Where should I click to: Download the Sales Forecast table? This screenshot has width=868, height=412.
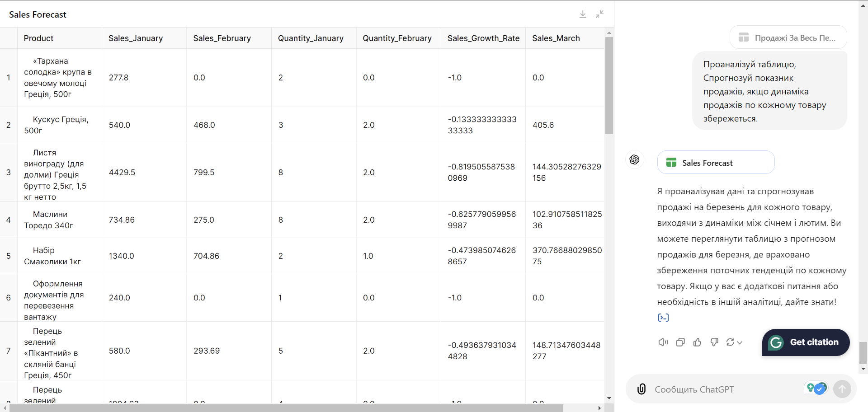click(583, 14)
